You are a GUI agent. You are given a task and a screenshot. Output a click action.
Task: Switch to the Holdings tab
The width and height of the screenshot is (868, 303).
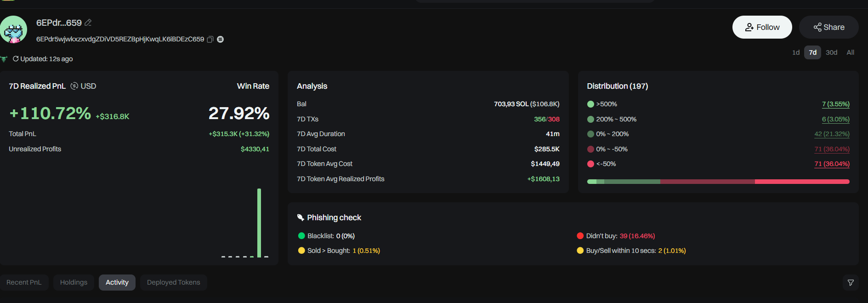tap(74, 282)
